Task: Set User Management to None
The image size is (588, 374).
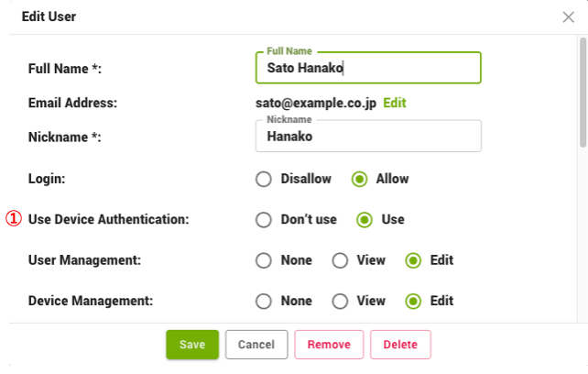Action: (264, 260)
